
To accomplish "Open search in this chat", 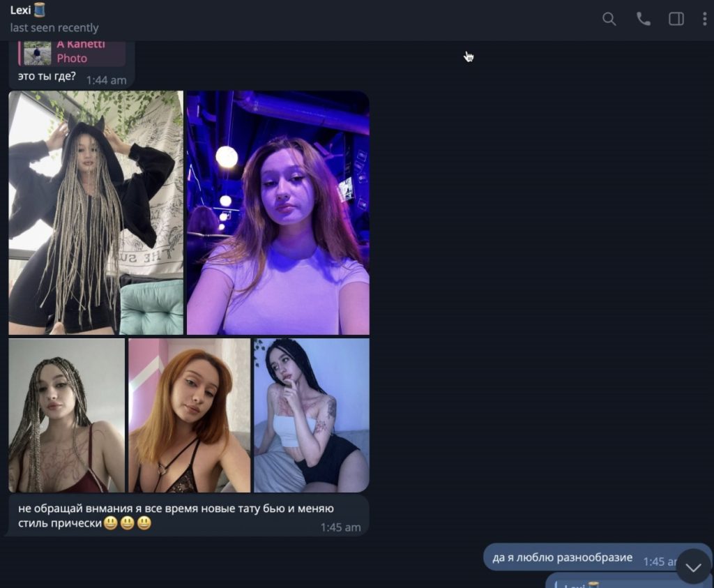I will 609,20.
